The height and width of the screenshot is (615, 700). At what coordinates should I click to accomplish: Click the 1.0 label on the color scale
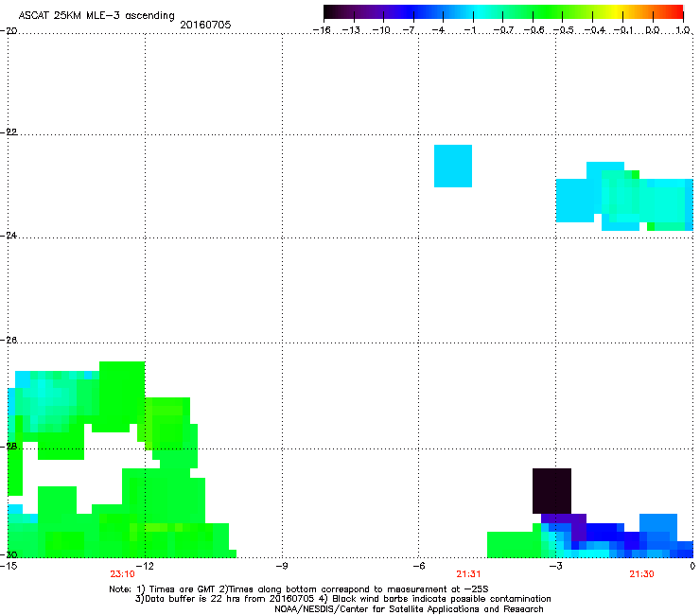[683, 30]
